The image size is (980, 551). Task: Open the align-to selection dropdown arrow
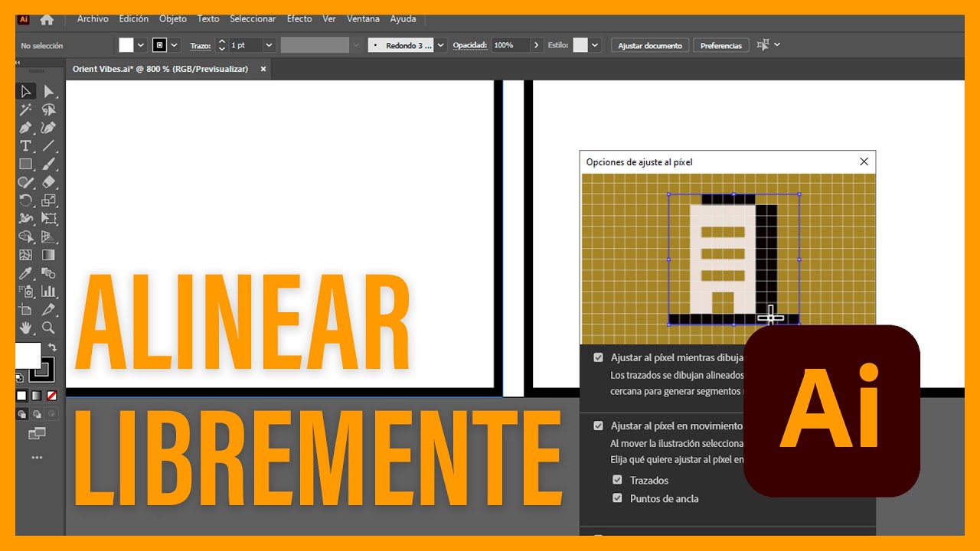click(777, 45)
